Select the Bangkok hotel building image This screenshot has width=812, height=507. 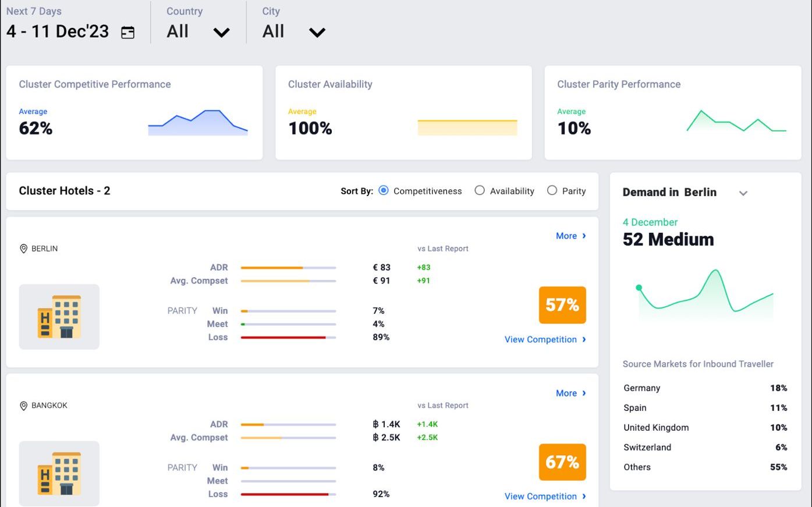[59, 473]
